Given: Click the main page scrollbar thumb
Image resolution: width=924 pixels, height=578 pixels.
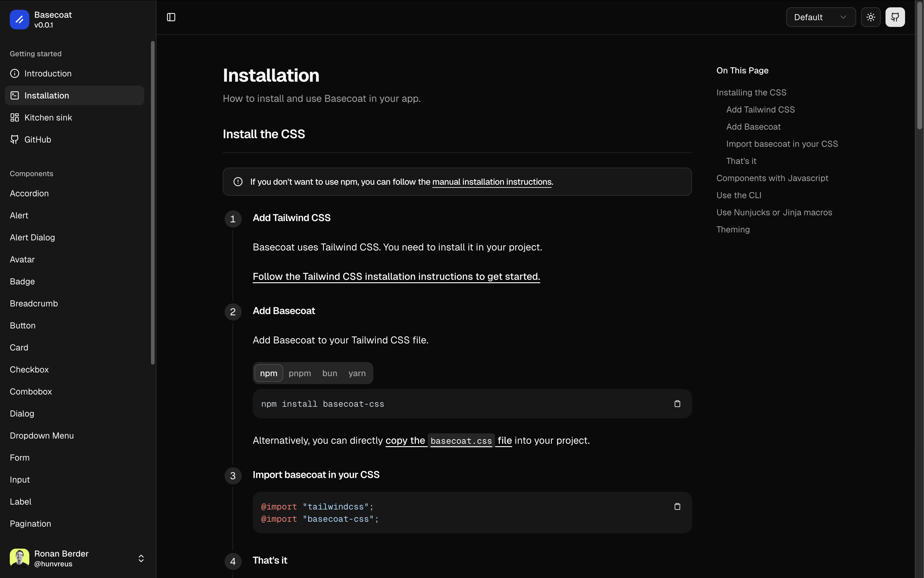Looking at the screenshot, I should coord(919,66).
